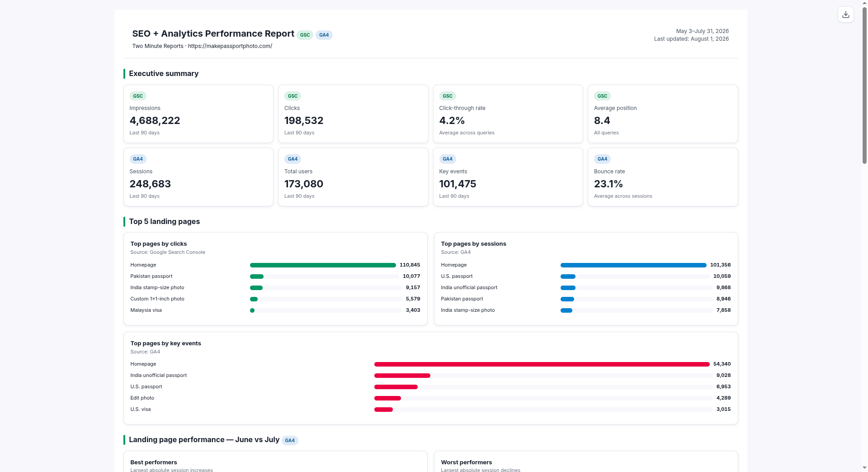Click 'Average across sessions' caption
This screenshot has height=472, width=868.
623,196
